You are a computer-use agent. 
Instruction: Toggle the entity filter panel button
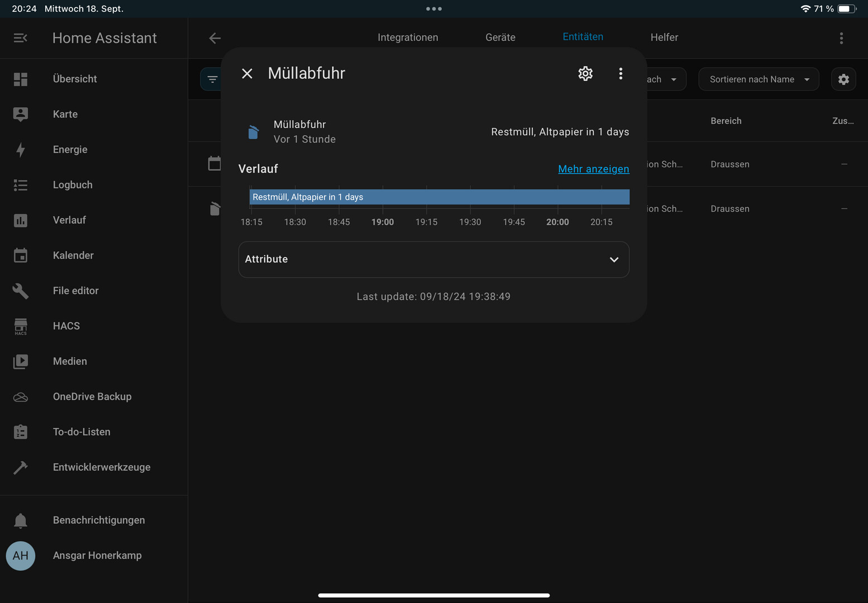[x=212, y=79]
